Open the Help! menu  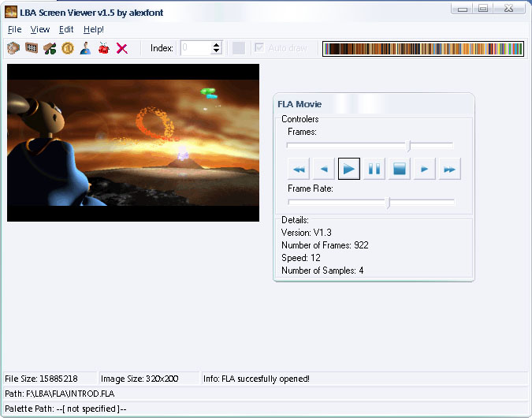(x=94, y=29)
